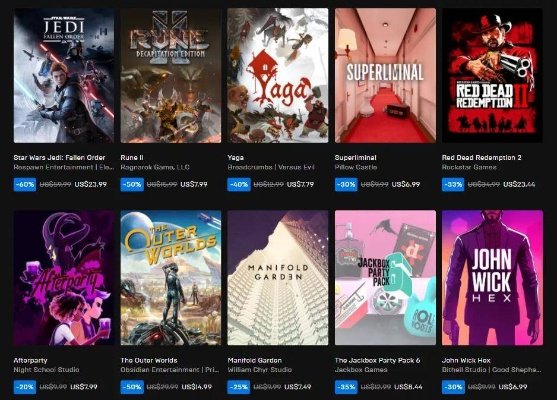Open the Star Wars Jedi: Fallen Order cover
This screenshot has height=400, width=557.
coord(64,76)
